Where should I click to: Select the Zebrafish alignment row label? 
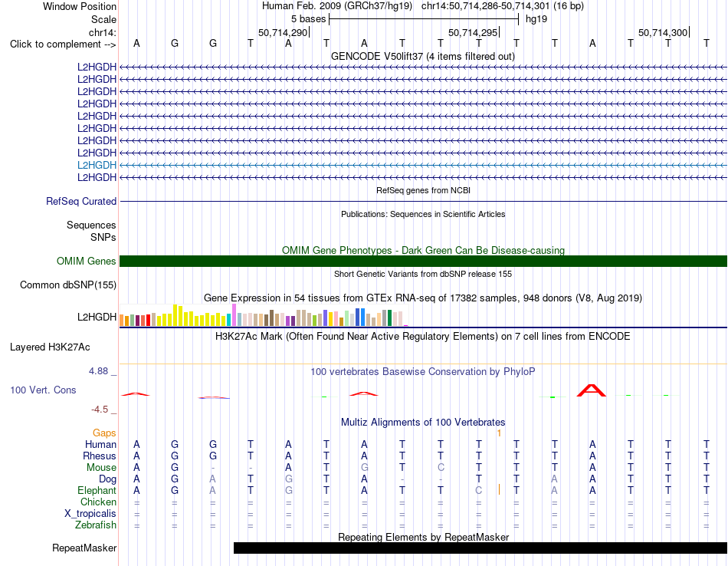point(96,525)
